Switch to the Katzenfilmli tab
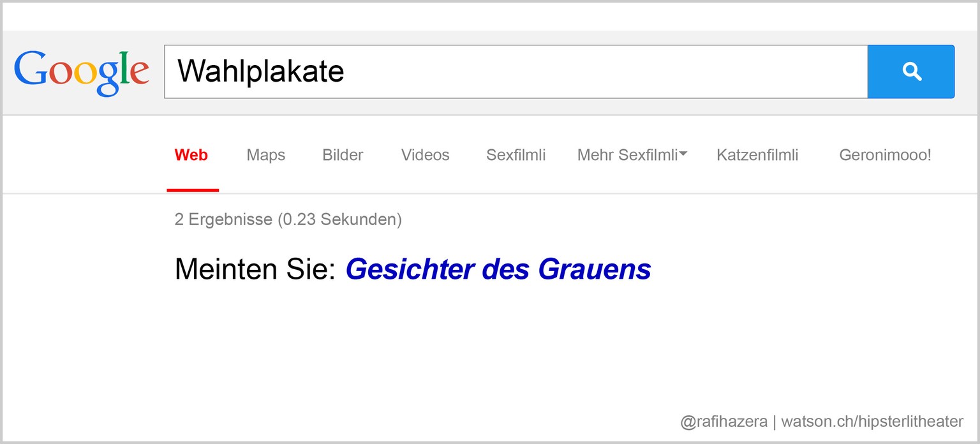This screenshot has height=444, width=980. click(757, 155)
